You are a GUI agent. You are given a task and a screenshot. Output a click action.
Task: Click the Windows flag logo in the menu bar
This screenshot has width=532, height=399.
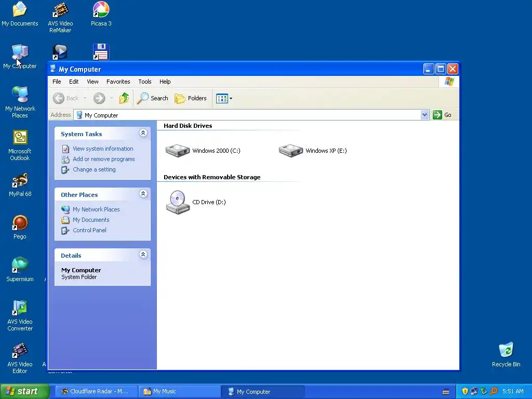[449, 82]
